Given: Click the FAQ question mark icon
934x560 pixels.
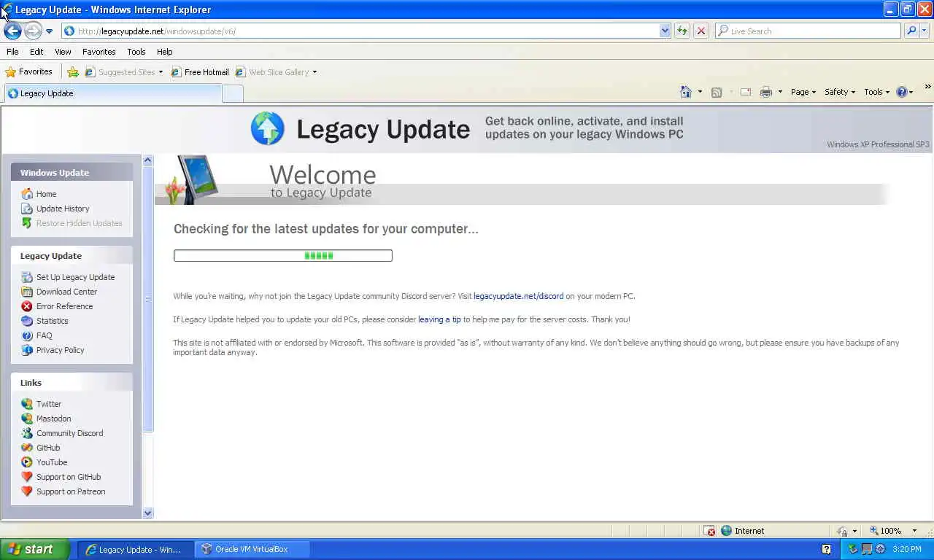Looking at the screenshot, I should 27,335.
